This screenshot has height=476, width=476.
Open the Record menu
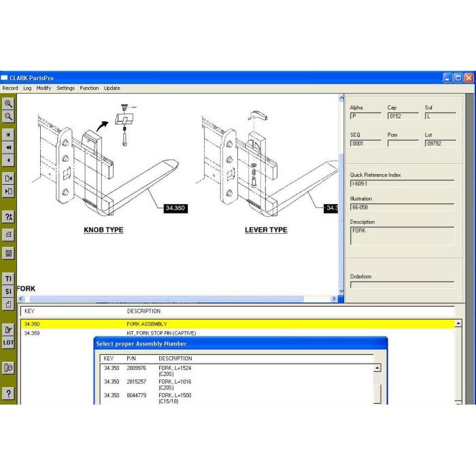10,88
